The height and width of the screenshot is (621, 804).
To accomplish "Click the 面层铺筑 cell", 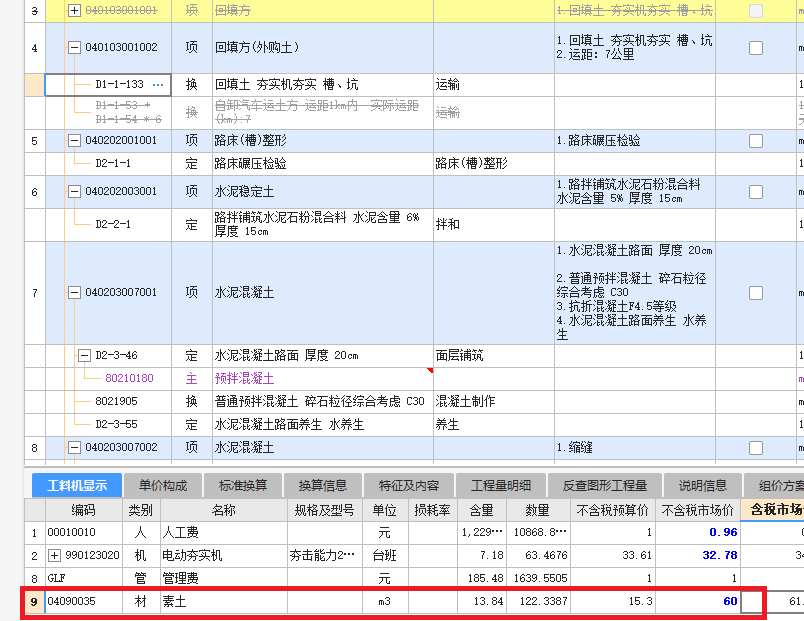I will coord(494,355).
